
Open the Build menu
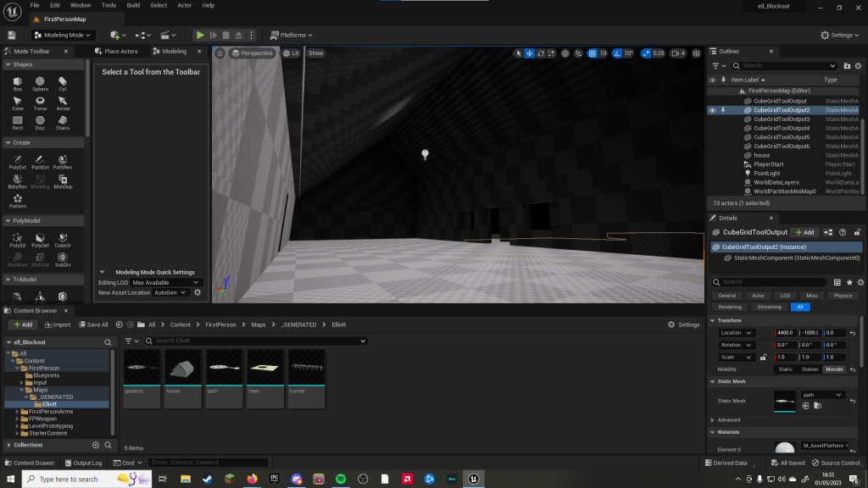(133, 5)
